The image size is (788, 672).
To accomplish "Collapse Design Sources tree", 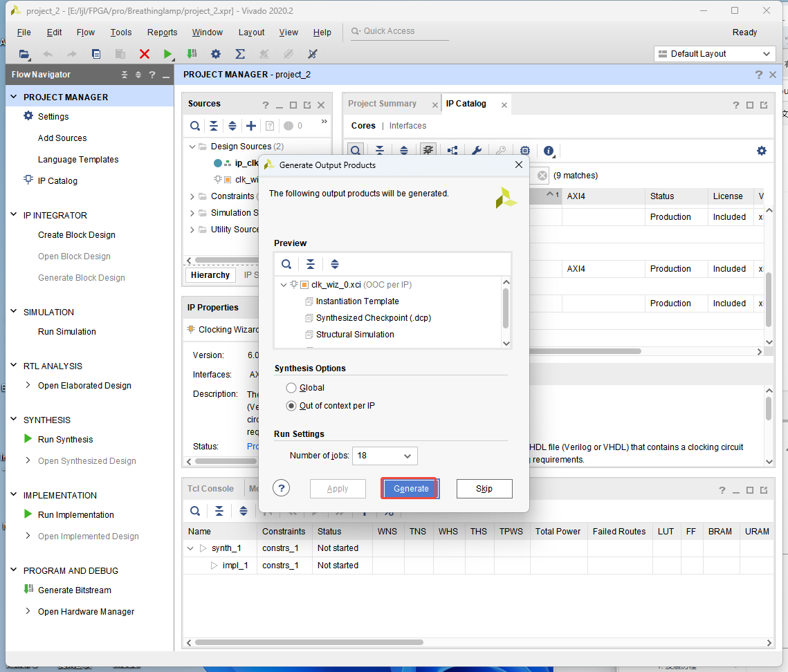I will click(192, 147).
